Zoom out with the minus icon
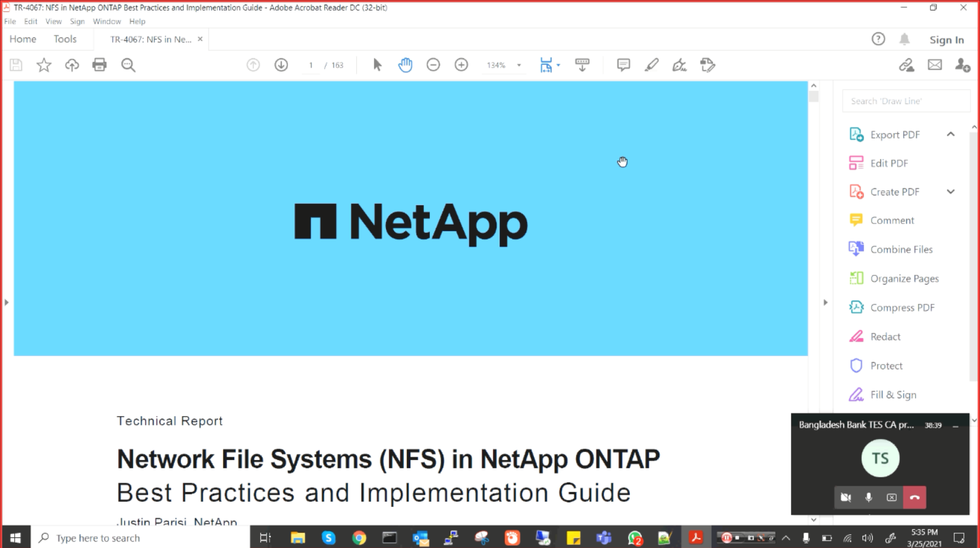Image resolution: width=980 pixels, height=548 pixels. [434, 65]
